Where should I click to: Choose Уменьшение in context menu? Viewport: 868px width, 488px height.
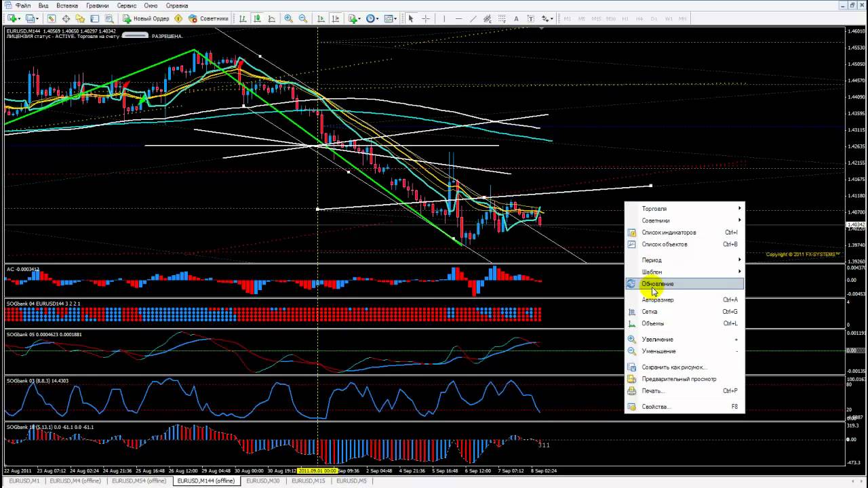click(x=684, y=351)
